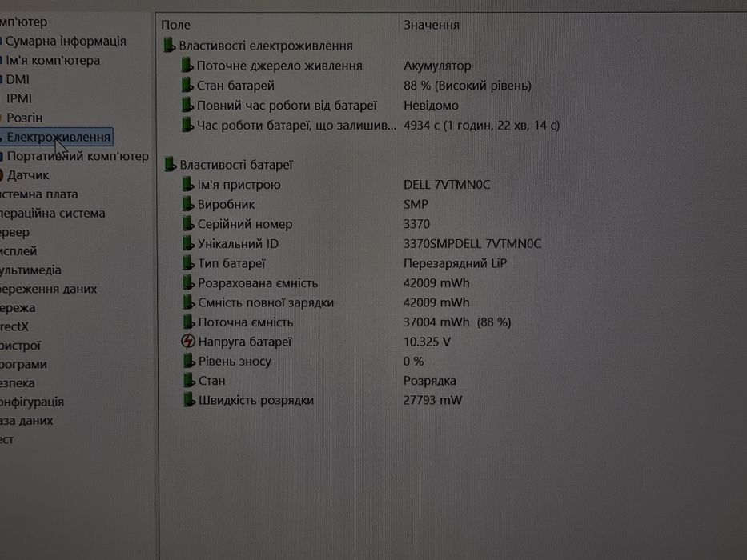747x560 pixels.
Task: Select the Електроживлення tree item
Action: [x=57, y=137]
